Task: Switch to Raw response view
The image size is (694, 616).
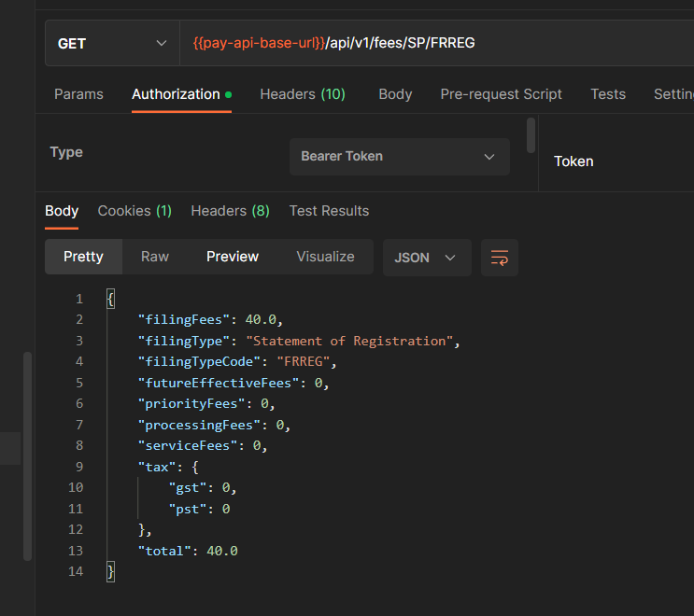Action: (155, 257)
